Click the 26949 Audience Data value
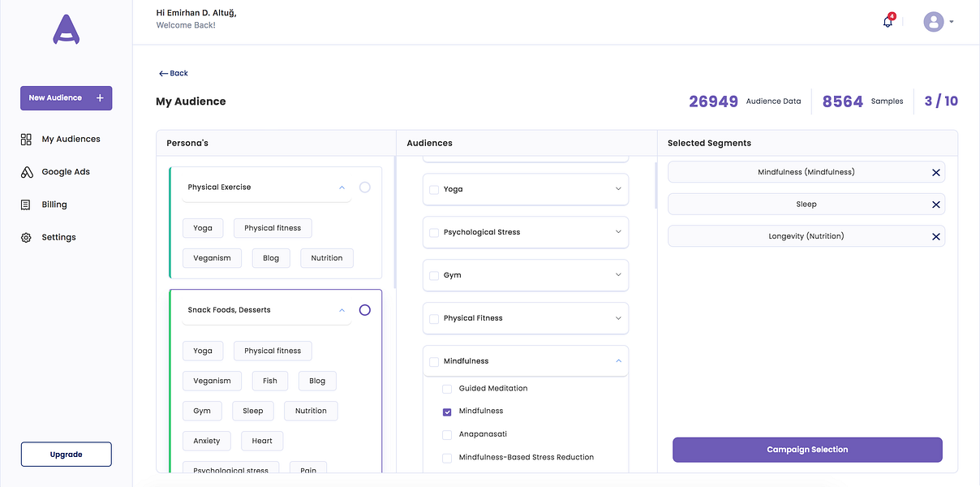This screenshot has width=980, height=487. 714,101
